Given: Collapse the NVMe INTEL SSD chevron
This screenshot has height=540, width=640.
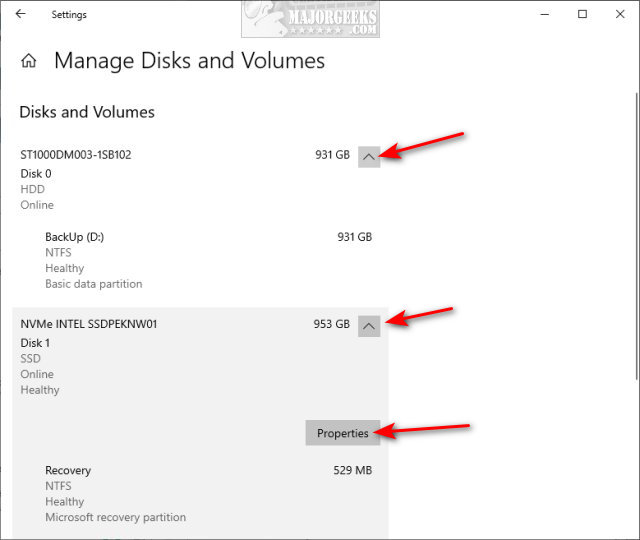Looking at the screenshot, I should coord(369,325).
